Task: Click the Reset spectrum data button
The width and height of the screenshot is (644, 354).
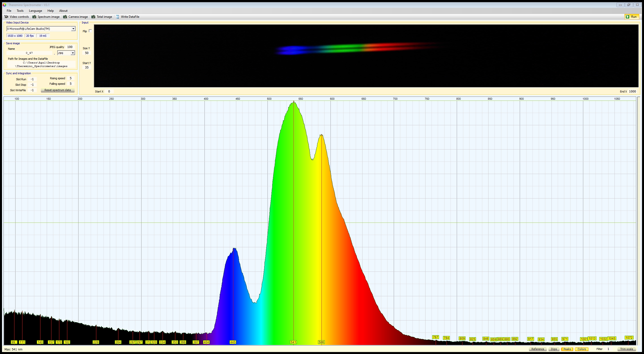Action: click(x=57, y=90)
